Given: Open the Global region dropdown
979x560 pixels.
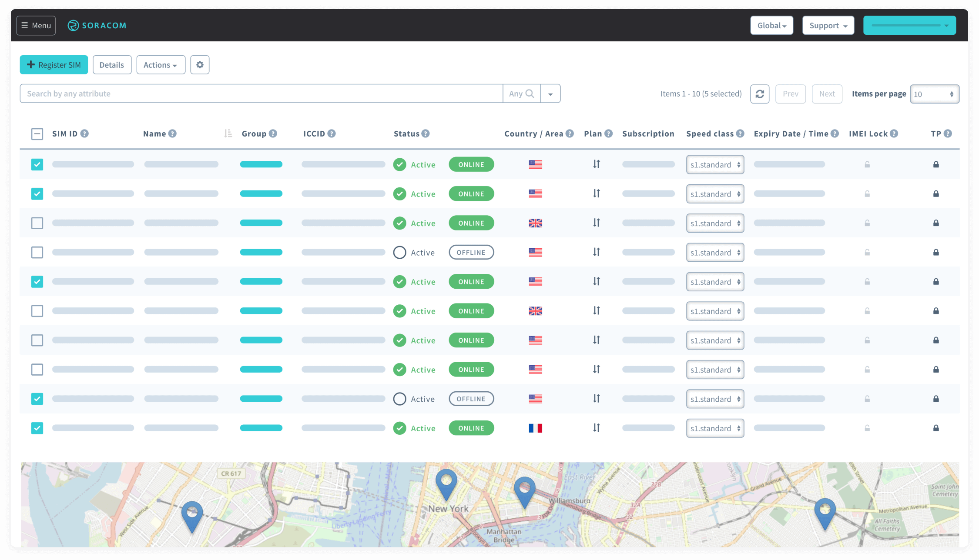Looking at the screenshot, I should click(x=771, y=25).
